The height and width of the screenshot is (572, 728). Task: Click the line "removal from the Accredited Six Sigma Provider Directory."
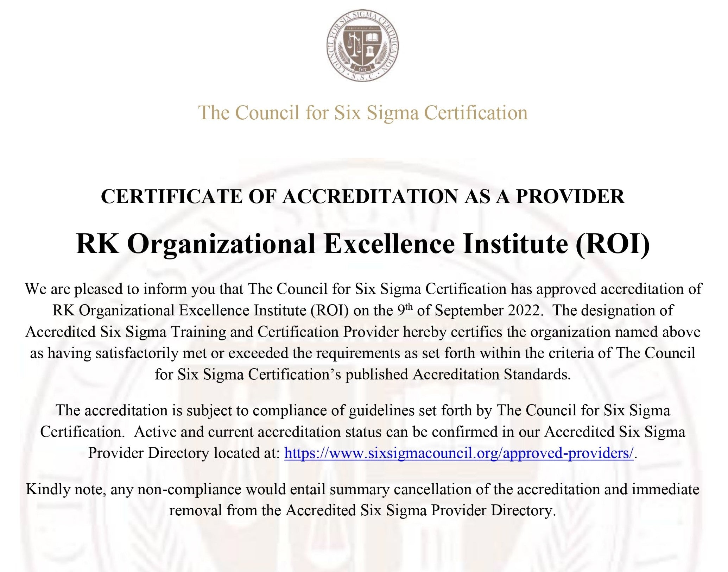(x=362, y=511)
